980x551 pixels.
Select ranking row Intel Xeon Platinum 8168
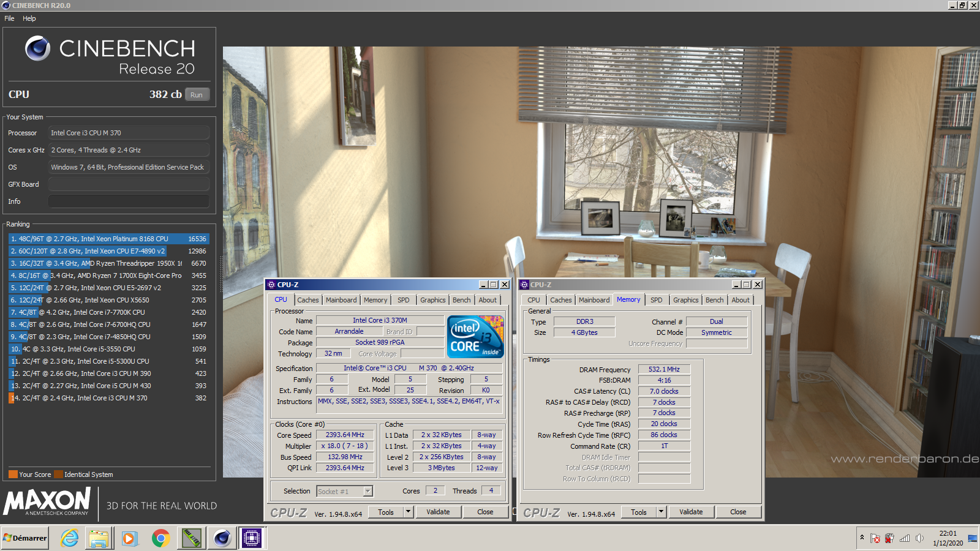[x=108, y=239]
